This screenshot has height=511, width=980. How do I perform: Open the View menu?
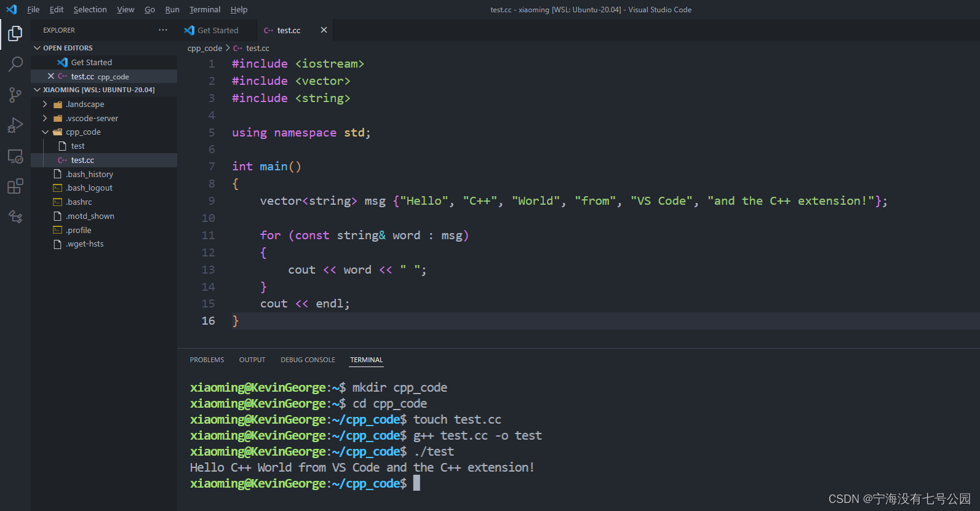point(125,9)
